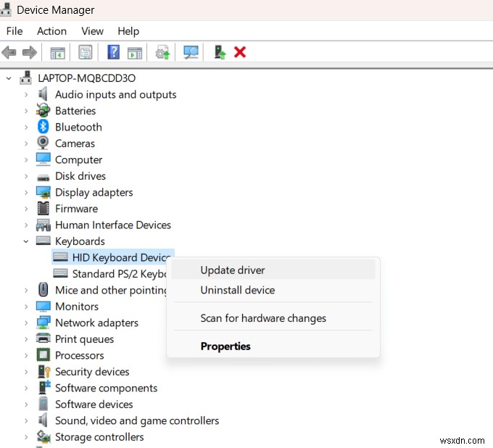Choose Scan for hardware changes
The width and height of the screenshot is (493, 448).
(x=273, y=318)
